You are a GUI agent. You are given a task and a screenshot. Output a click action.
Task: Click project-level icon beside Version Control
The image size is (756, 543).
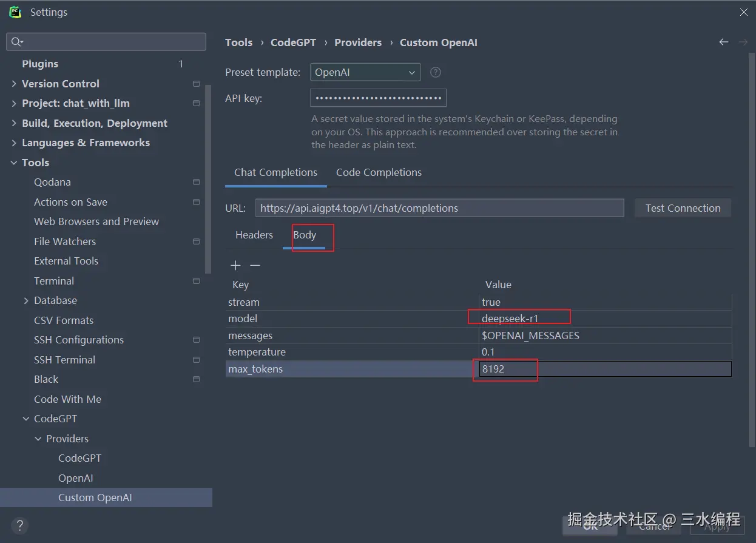(x=196, y=84)
